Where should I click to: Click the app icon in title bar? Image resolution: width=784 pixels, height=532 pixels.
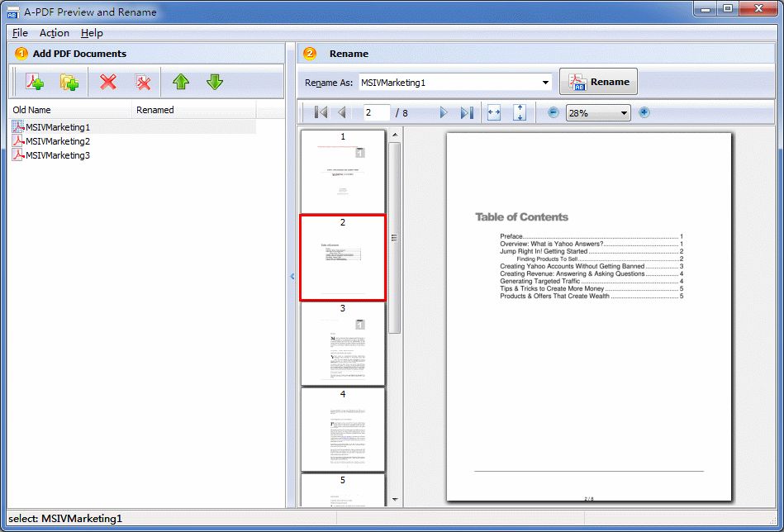[x=13, y=12]
